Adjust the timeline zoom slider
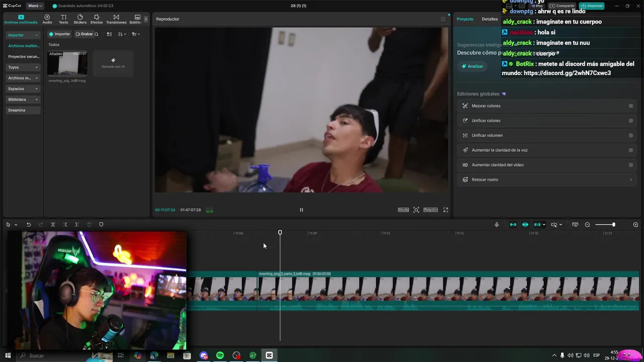The width and height of the screenshot is (644, 362). point(605,225)
